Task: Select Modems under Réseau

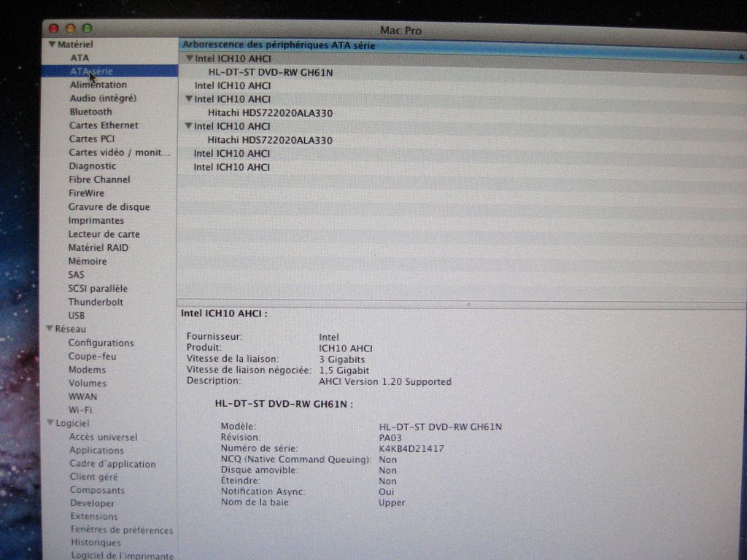Action: [87, 370]
